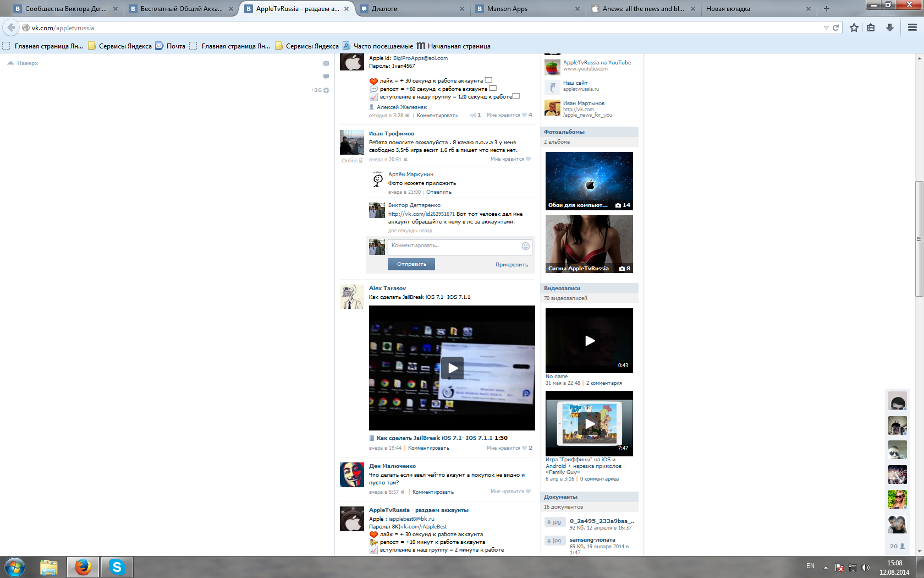This screenshot has width=924, height=578.
Task: Switch to the Бесплатный Общий Акка... tab
Action: click(x=182, y=9)
